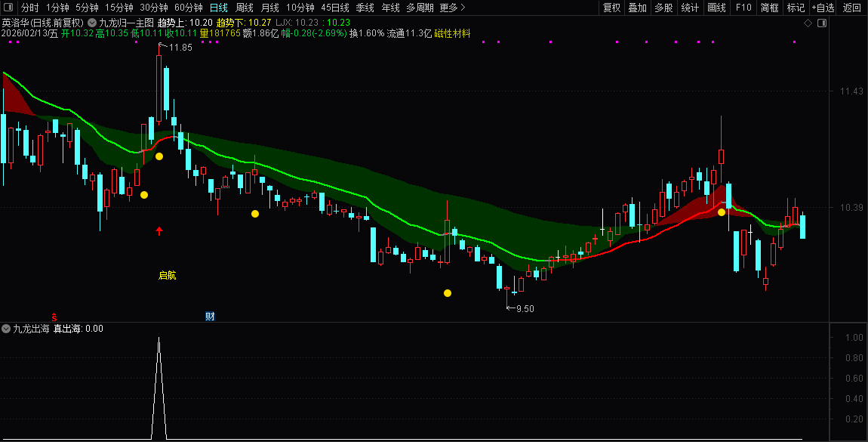Viewport: 868px width, 442px height.
Task: Select the 45日线 period tab
Action: pyautogui.click(x=335, y=8)
